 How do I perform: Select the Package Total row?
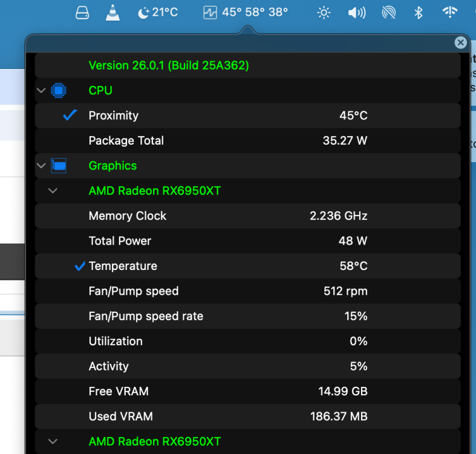pos(248,140)
